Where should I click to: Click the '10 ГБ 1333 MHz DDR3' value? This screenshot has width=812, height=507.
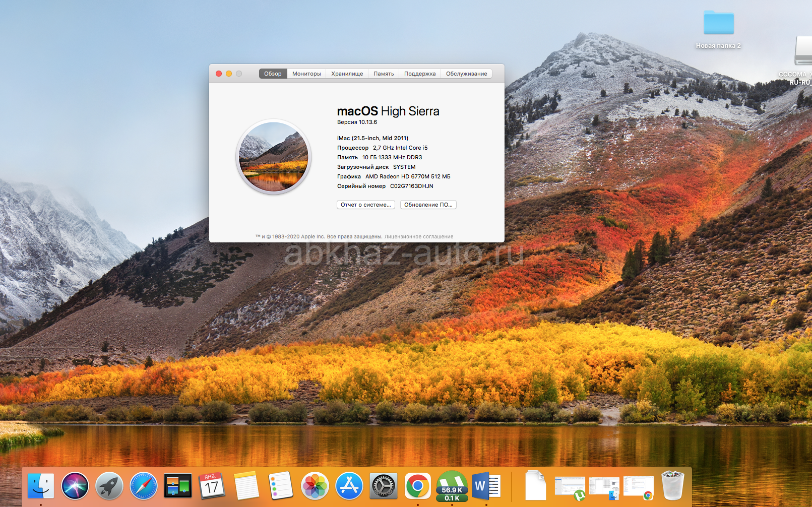(x=392, y=157)
